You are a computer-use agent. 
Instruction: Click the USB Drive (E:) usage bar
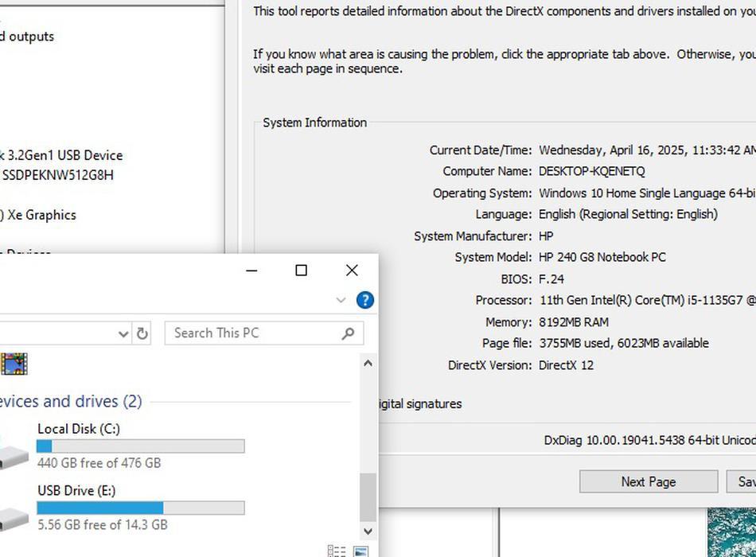[x=141, y=508]
